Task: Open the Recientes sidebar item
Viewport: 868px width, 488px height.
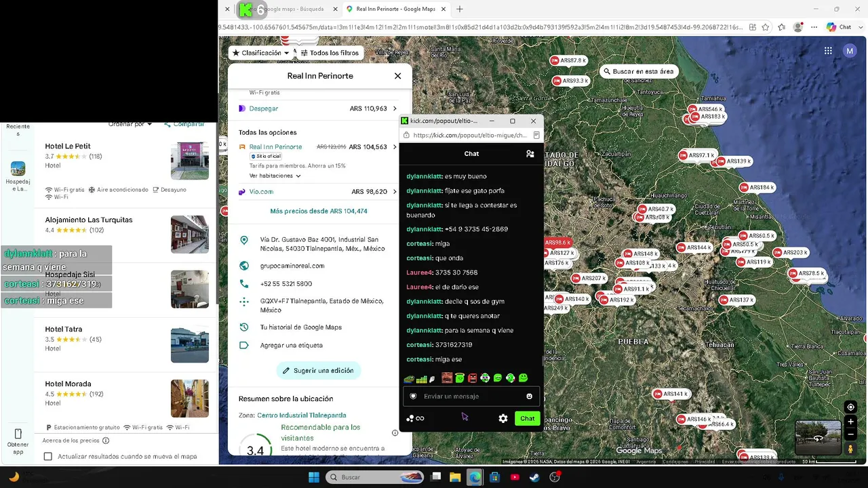Action: (18, 129)
